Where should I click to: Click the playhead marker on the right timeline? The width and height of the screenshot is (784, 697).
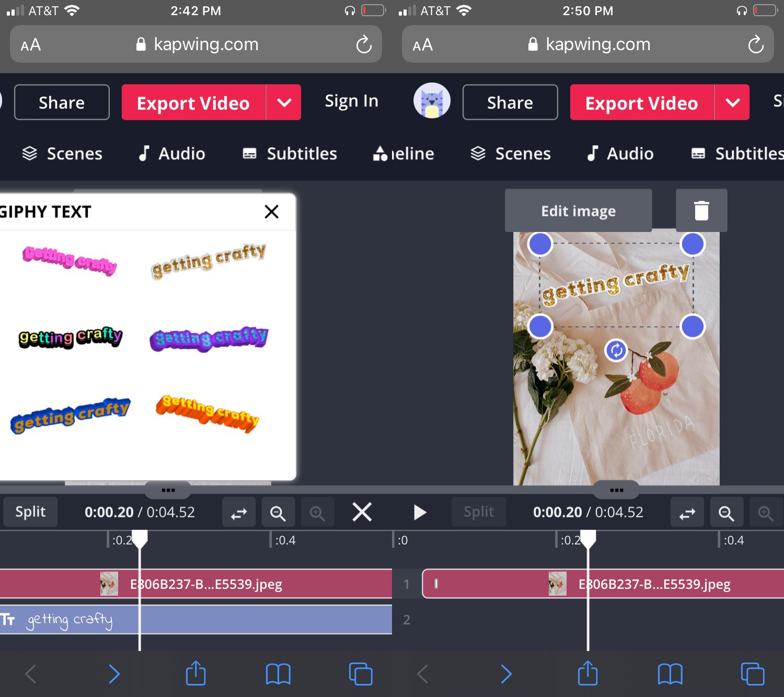pos(588,539)
